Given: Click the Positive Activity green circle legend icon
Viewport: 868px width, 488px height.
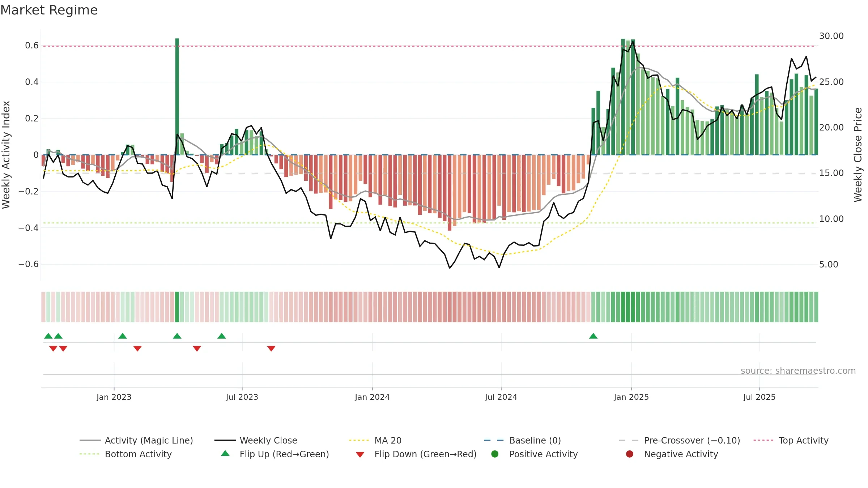Looking at the screenshot, I should coord(495,454).
